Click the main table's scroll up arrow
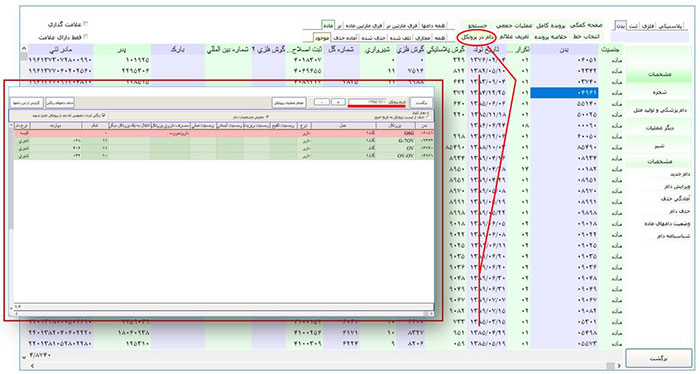The width and height of the screenshot is (700, 374). click(24, 49)
